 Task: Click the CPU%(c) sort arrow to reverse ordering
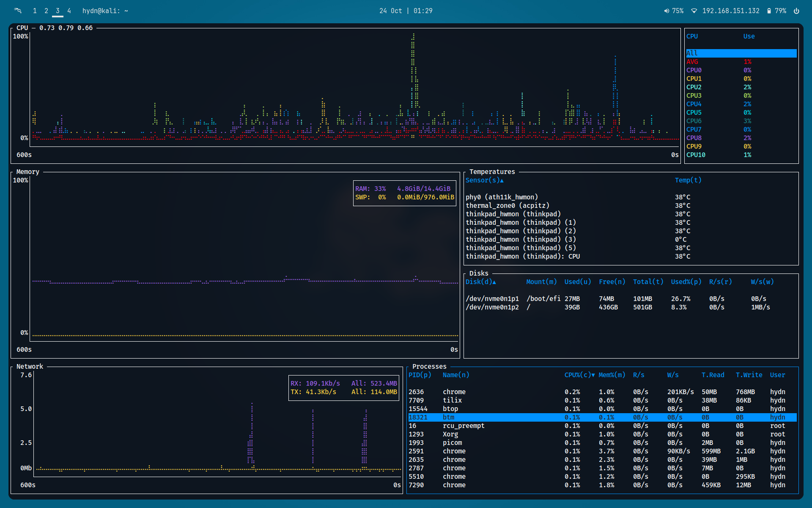coord(592,375)
